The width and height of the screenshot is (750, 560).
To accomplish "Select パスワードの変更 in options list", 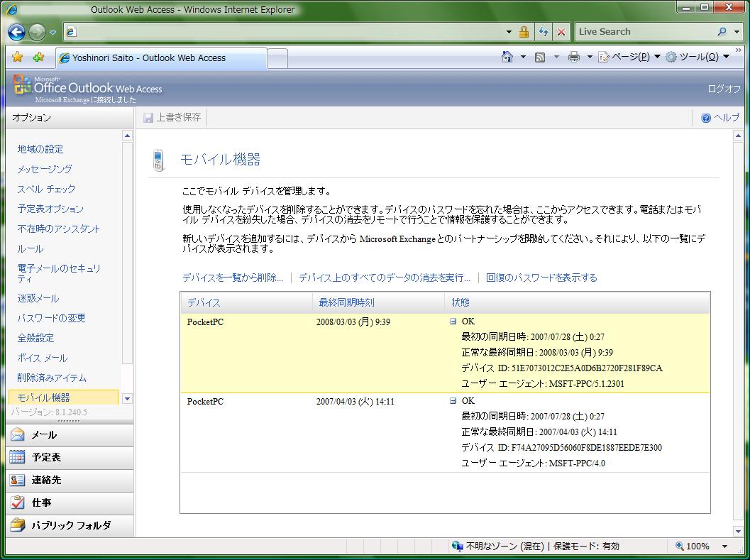I will point(51,318).
